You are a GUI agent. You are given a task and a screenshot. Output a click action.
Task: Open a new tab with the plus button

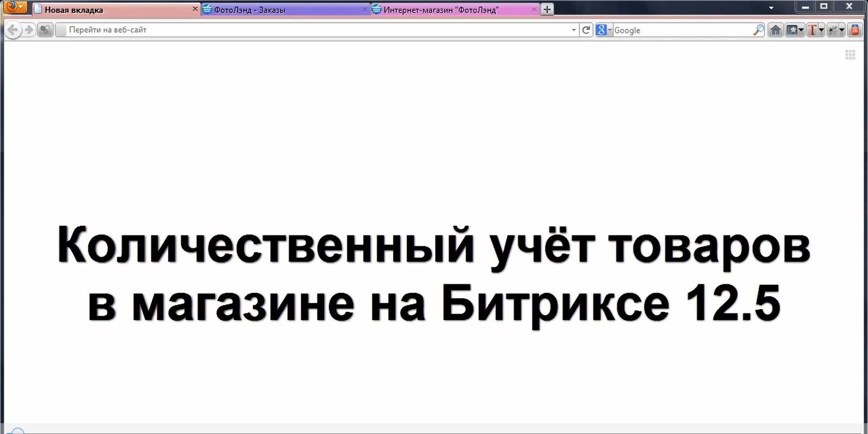pos(547,9)
